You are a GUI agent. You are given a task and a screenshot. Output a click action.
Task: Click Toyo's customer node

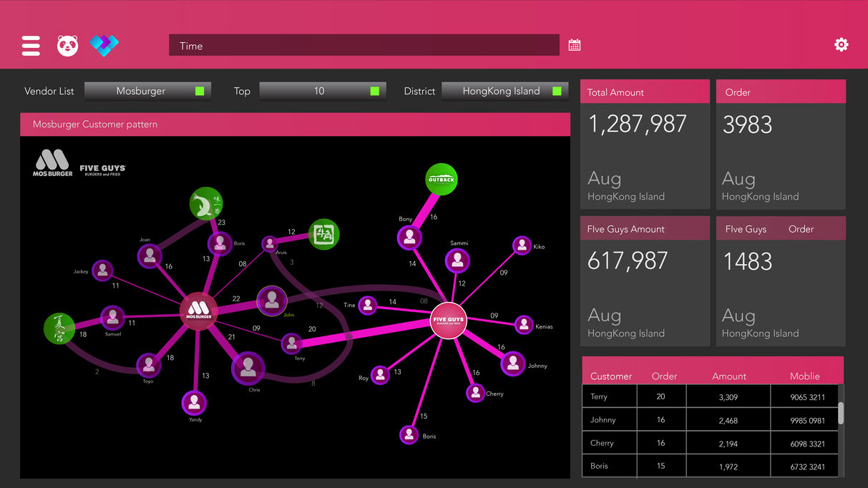[x=149, y=365]
